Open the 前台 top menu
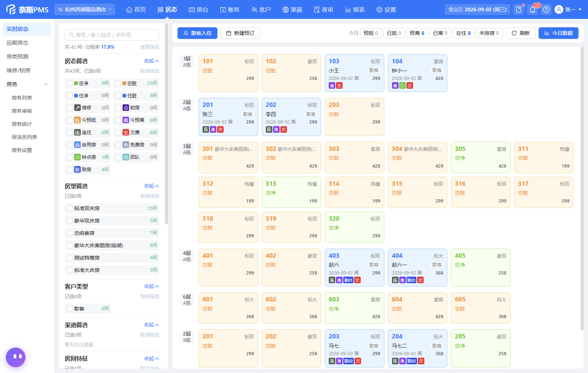This screenshot has height=373, width=588. (199, 9)
